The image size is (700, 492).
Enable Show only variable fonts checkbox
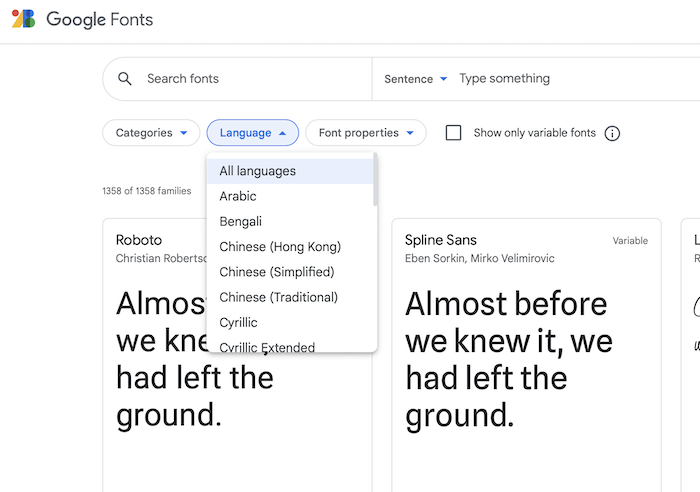pos(454,133)
